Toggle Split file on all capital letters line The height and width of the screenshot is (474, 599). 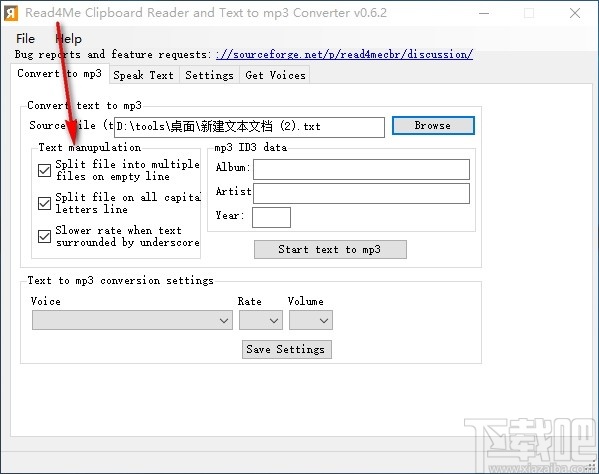pos(44,203)
